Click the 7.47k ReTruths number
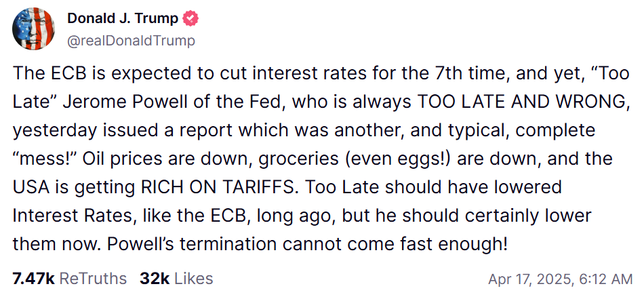This screenshot has width=644, height=299. (x=33, y=279)
